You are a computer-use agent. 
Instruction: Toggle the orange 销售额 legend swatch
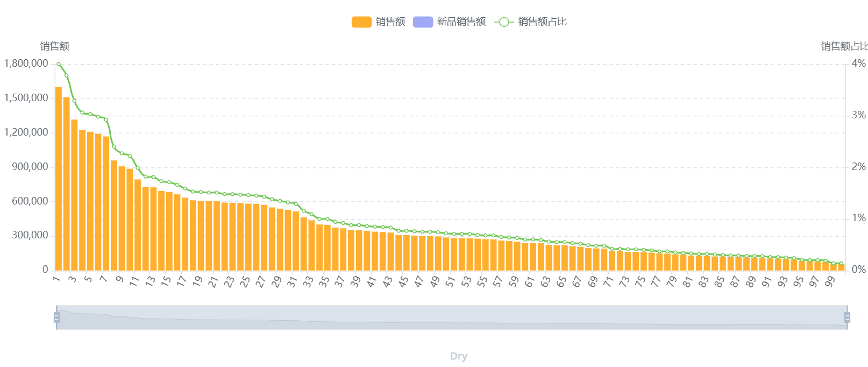[361, 22]
